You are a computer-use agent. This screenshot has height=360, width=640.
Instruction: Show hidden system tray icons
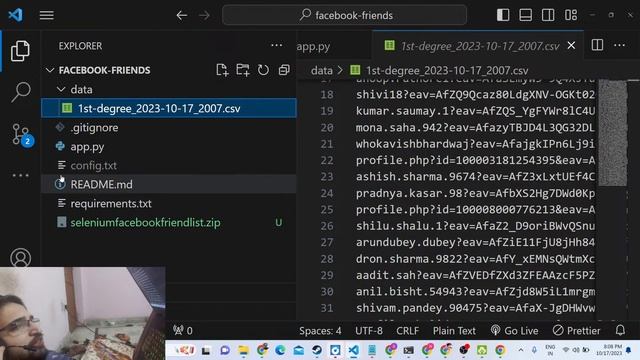point(521,350)
